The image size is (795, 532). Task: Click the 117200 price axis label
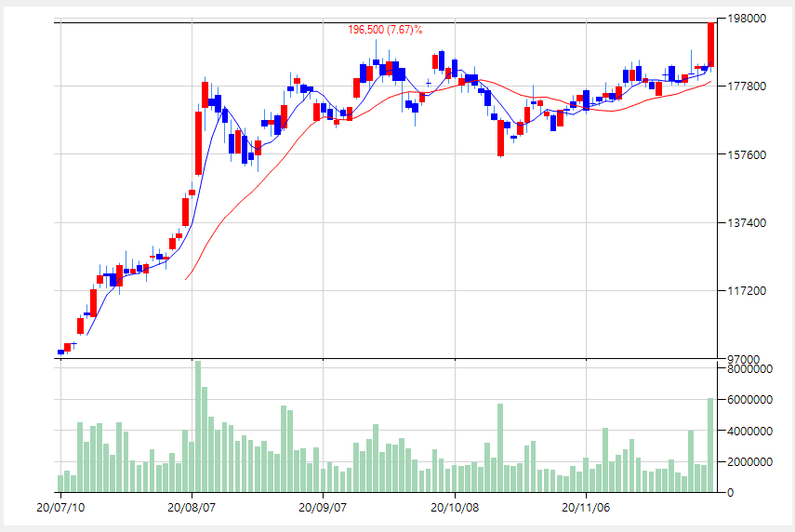[x=747, y=290]
